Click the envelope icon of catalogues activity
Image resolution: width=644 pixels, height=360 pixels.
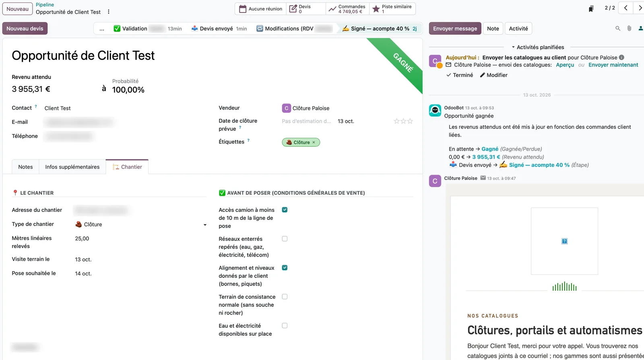(448, 65)
